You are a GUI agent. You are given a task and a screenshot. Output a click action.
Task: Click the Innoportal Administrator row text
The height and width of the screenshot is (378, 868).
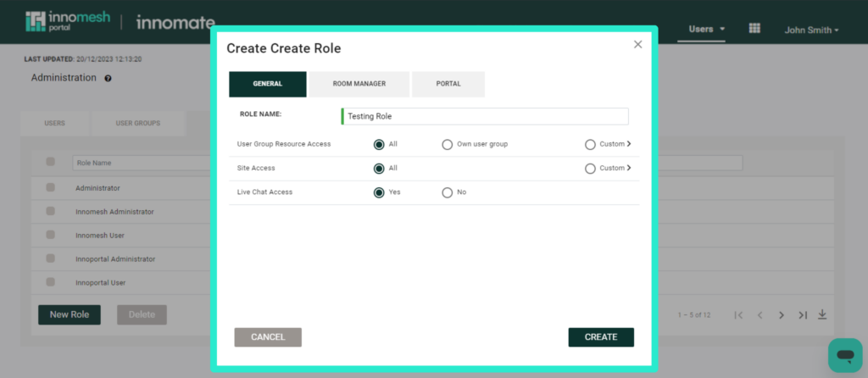coord(115,258)
